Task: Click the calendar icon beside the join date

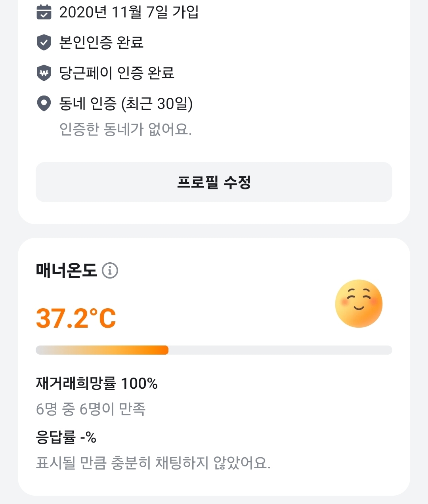Action: (x=44, y=12)
